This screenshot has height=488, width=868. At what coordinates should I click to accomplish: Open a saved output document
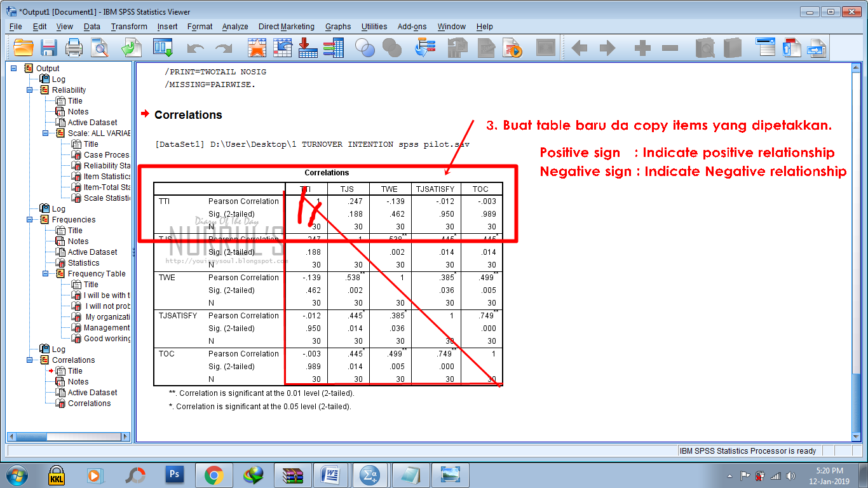[x=23, y=46]
